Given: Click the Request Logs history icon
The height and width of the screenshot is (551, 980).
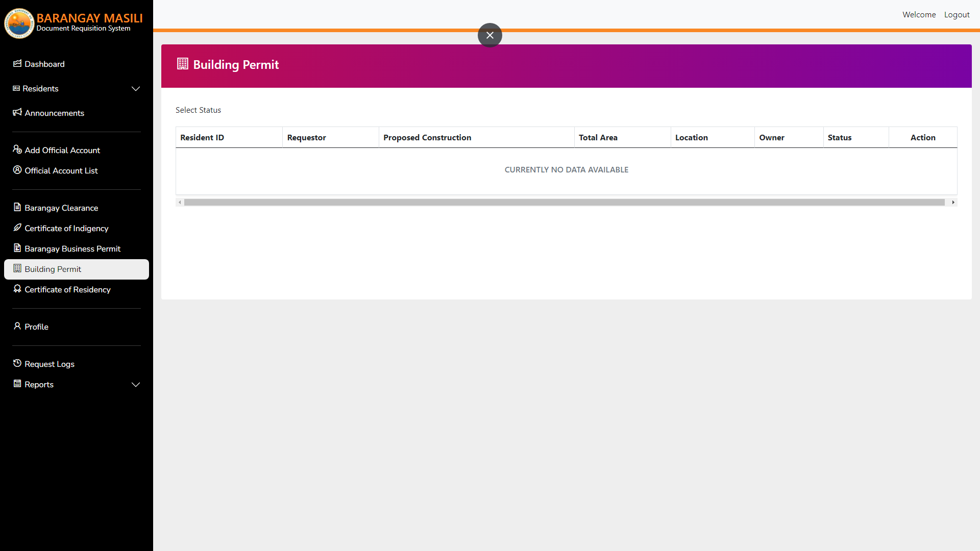Looking at the screenshot, I should click(17, 363).
